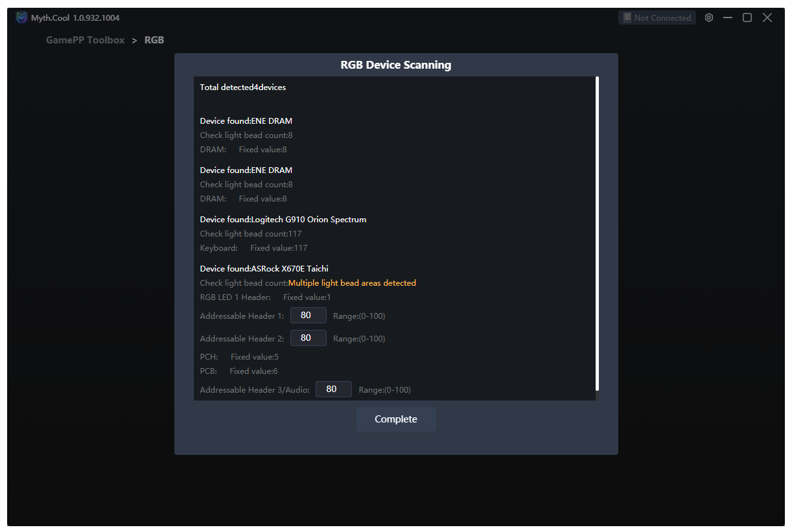Click 'Keyboard: Fixed value:117' line
The width and height of the screenshot is (792, 532).
click(x=253, y=248)
